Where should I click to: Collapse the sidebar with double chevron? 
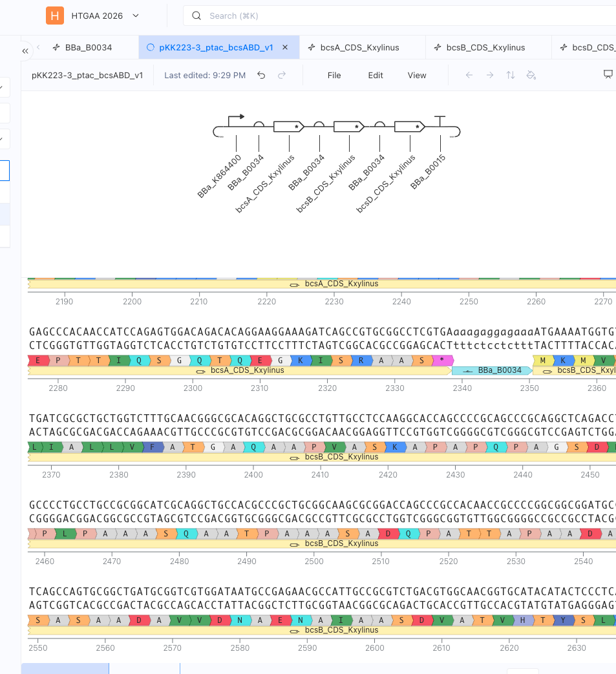(25, 50)
